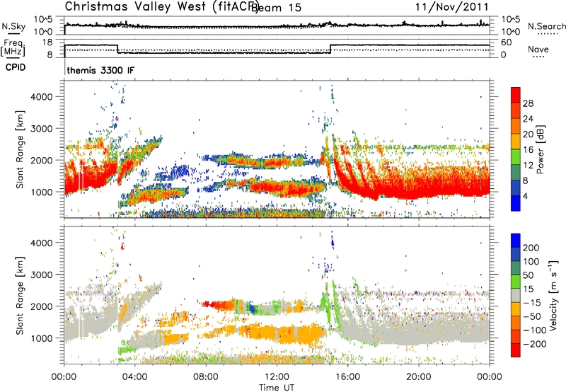Click the '3000' range tick of the velocity panel
566x392 pixels.
[42, 275]
